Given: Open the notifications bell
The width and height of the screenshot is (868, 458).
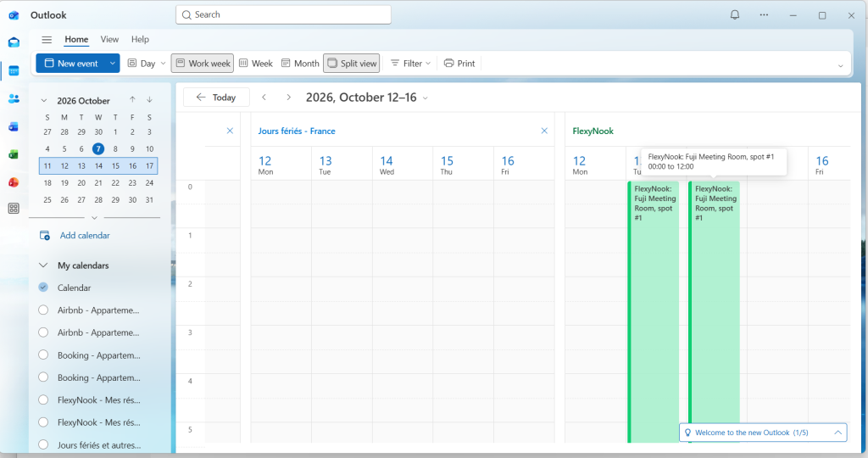Looking at the screenshot, I should tap(735, 15).
